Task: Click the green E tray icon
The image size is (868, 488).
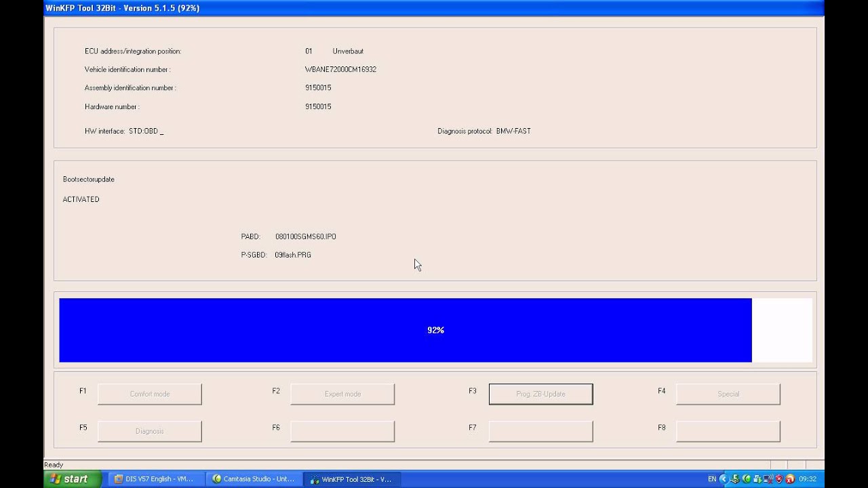Action: [735, 479]
